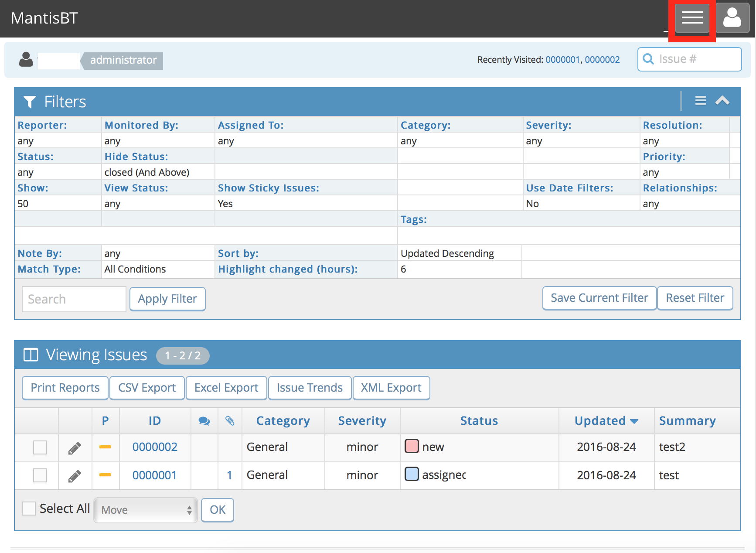This screenshot has width=756, height=553.
Task: Toggle the Select All checkbox
Action: 29,509
